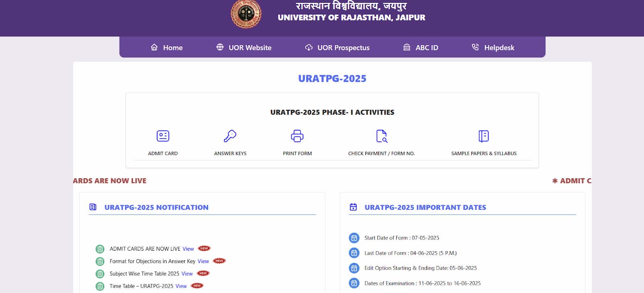
Task: Click calendar icon beside Dates of Examination
Action: pos(354,283)
